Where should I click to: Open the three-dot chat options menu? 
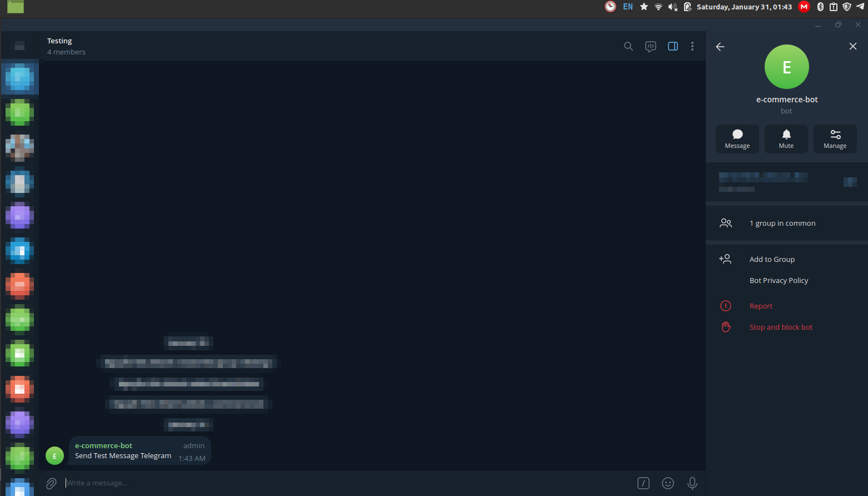point(692,46)
